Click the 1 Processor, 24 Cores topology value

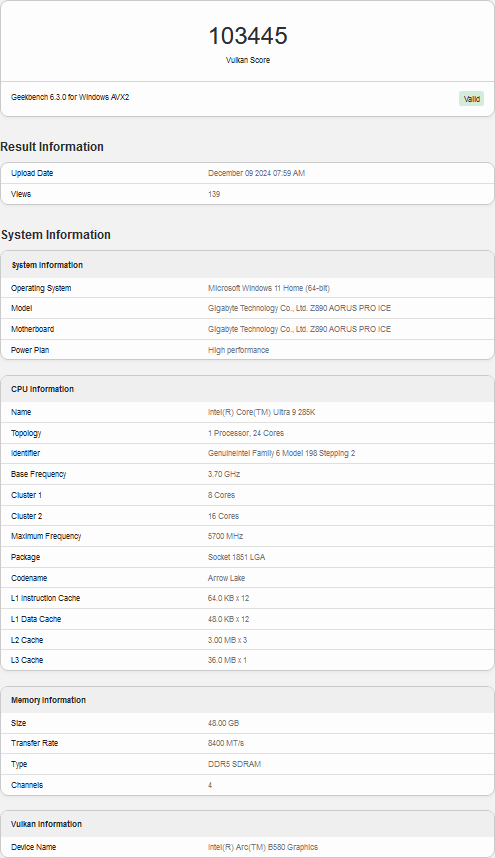point(246,433)
